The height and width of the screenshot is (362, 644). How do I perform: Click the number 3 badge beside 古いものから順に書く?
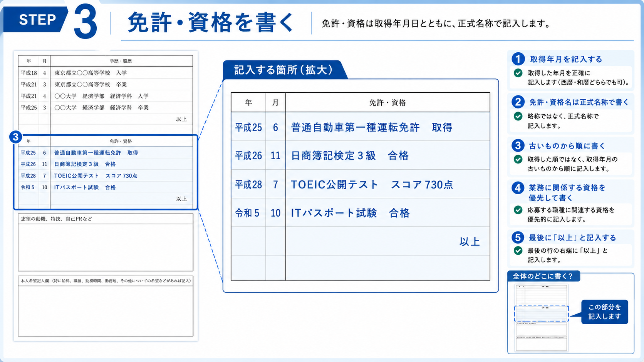[x=518, y=145]
